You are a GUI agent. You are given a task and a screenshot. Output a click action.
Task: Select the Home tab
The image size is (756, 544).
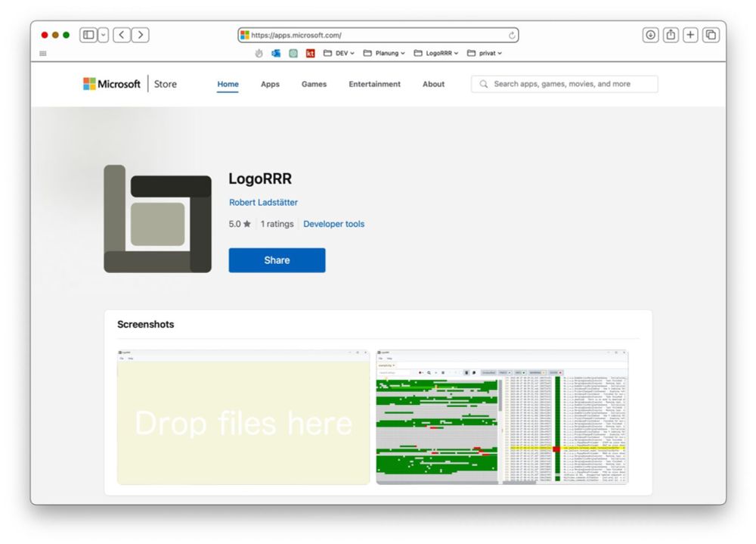coord(228,84)
